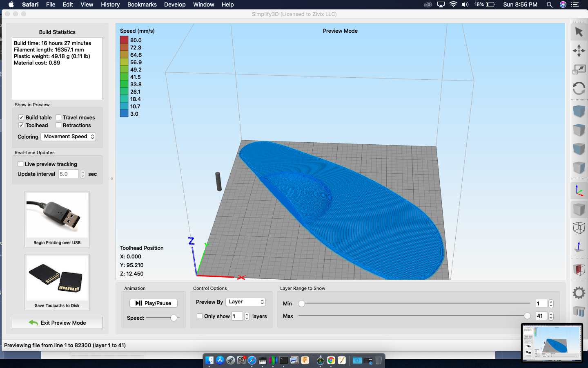Open the Coloring dropdown

68,137
